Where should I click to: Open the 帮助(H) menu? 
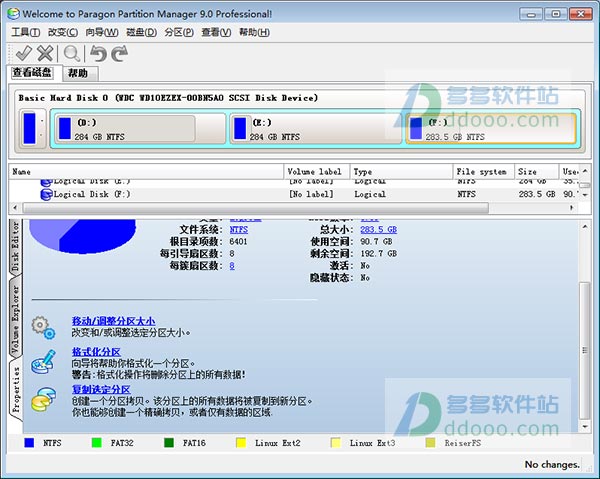(x=254, y=32)
